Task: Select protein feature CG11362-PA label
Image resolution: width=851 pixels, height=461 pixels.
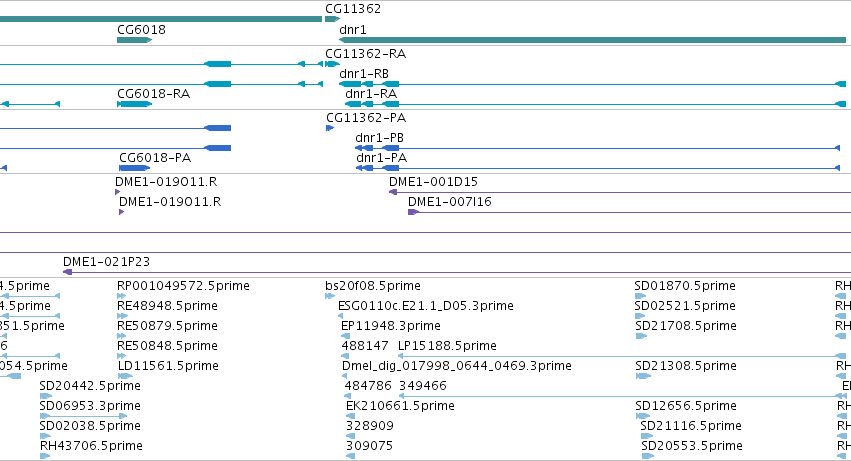Action: 366,117
